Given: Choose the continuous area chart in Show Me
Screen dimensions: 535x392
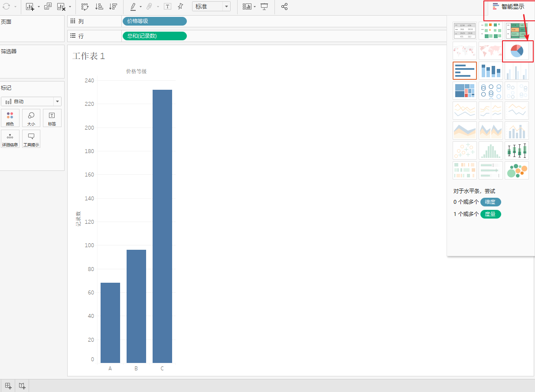Looking at the screenshot, I should click(x=465, y=131).
